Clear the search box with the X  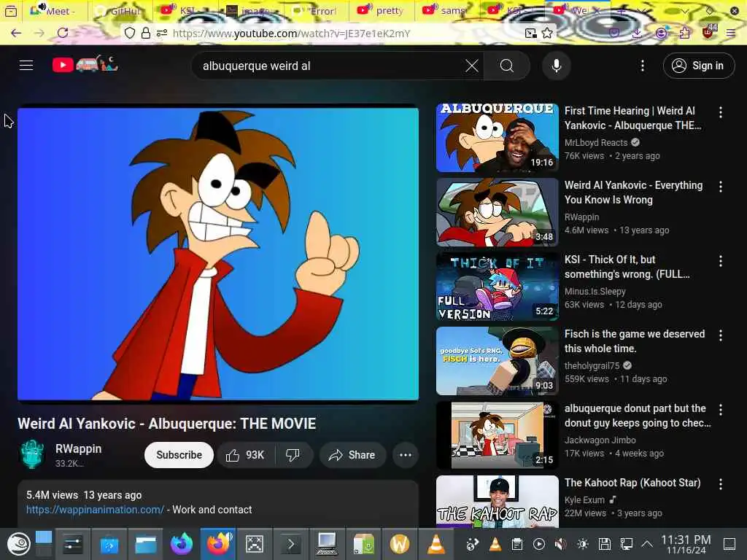(472, 66)
